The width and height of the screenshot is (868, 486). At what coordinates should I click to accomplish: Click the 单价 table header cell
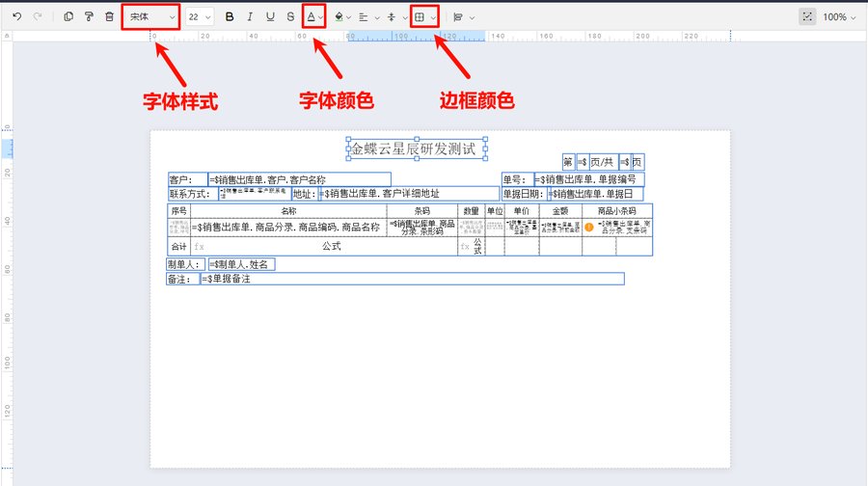click(522, 211)
